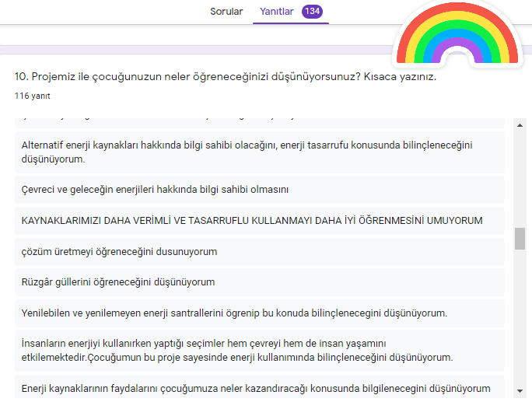Click the responses list scrollbar thumb
Image resolution: width=532 pixels, height=409 pixels.
click(x=520, y=239)
